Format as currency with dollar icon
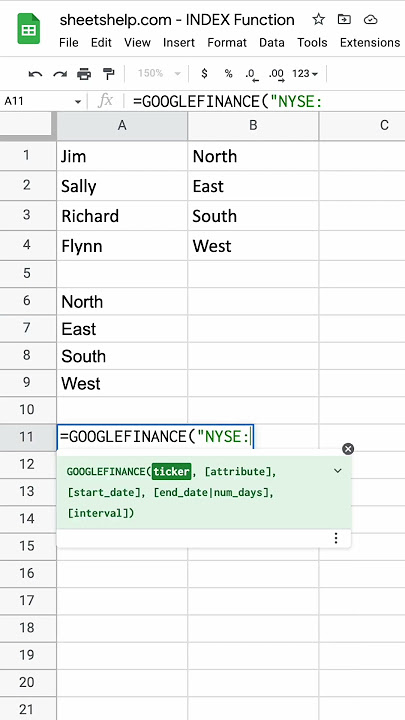The width and height of the screenshot is (405, 720). [x=204, y=73]
